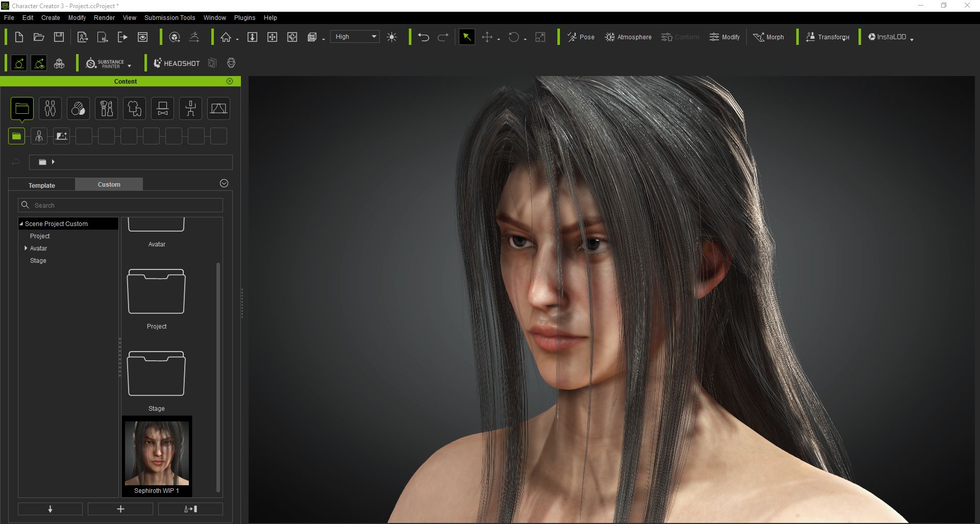Launch the Headshot plugin
This screenshot has height=524, width=980.
click(x=177, y=63)
